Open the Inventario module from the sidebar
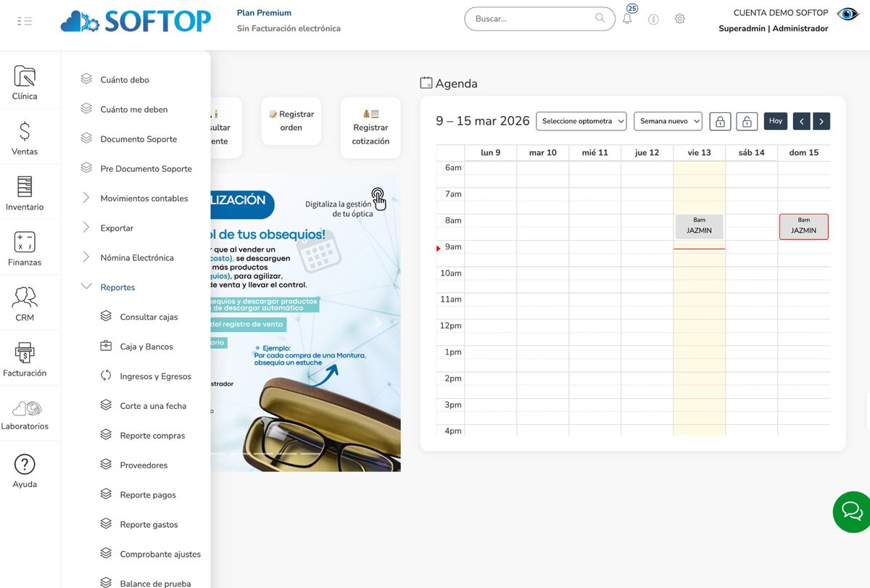 pyautogui.click(x=25, y=192)
